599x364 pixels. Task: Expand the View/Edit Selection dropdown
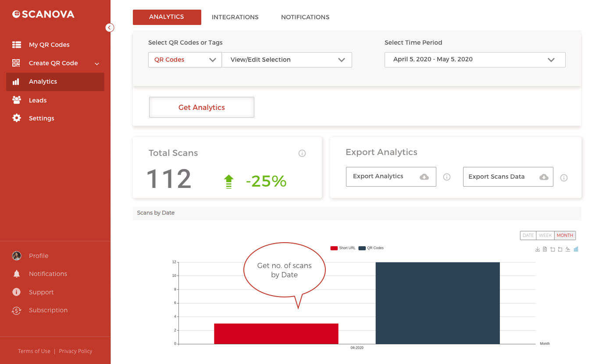coord(287,60)
